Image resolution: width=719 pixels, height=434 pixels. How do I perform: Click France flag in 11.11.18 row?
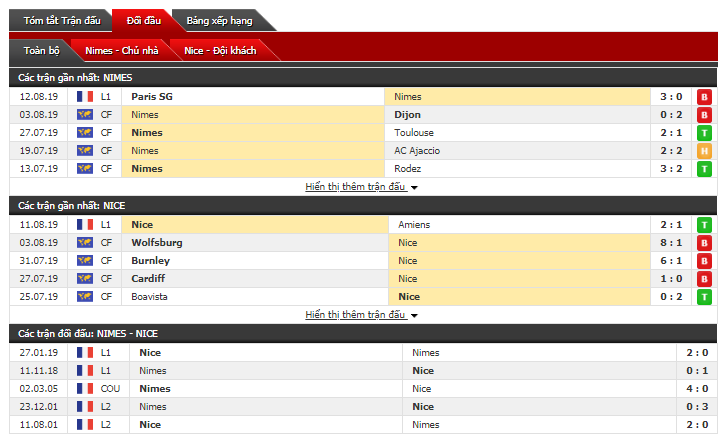[85, 371]
